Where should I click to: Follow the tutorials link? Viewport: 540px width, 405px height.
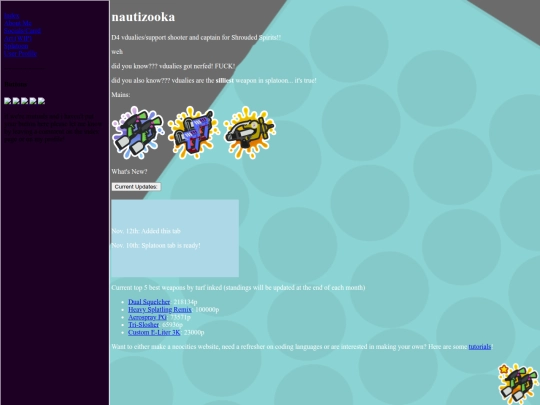click(x=480, y=347)
